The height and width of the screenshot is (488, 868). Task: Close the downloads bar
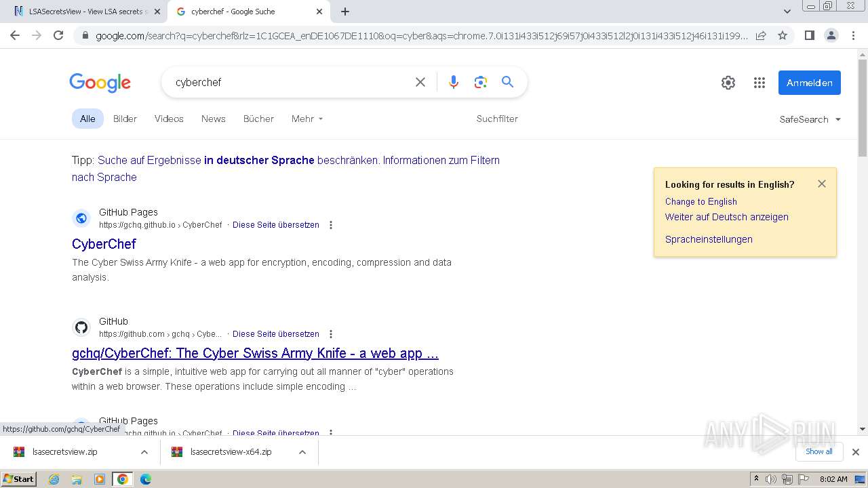[x=856, y=452]
